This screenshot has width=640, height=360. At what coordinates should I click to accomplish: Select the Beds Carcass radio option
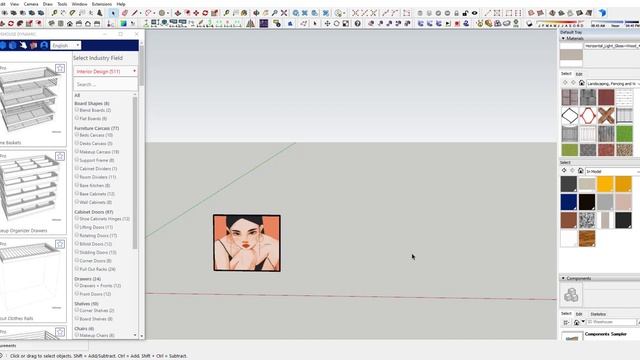[x=77, y=135]
